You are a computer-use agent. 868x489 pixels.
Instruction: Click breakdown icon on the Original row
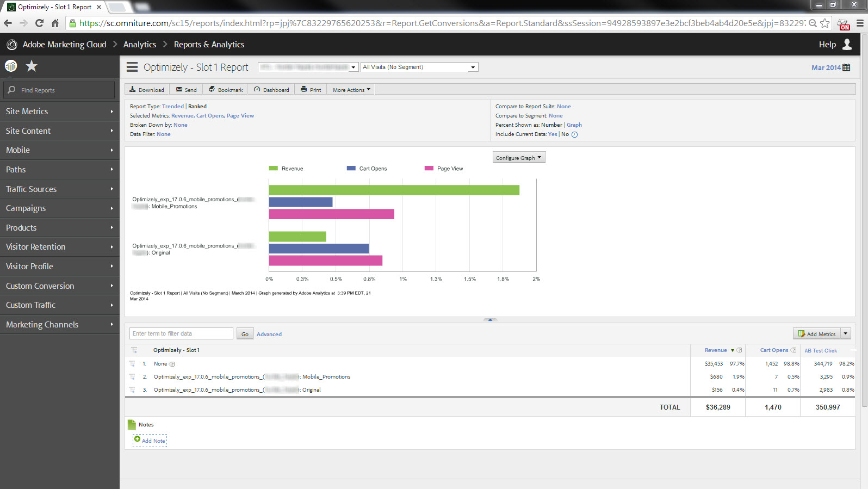pyautogui.click(x=132, y=389)
